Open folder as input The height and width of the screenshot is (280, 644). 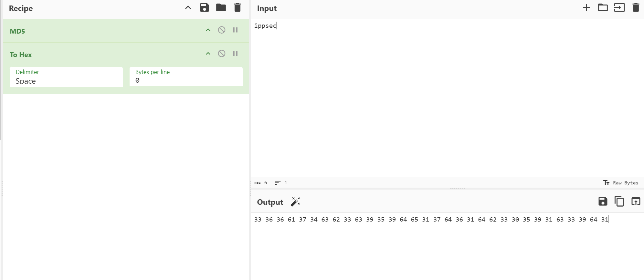pos(603,8)
